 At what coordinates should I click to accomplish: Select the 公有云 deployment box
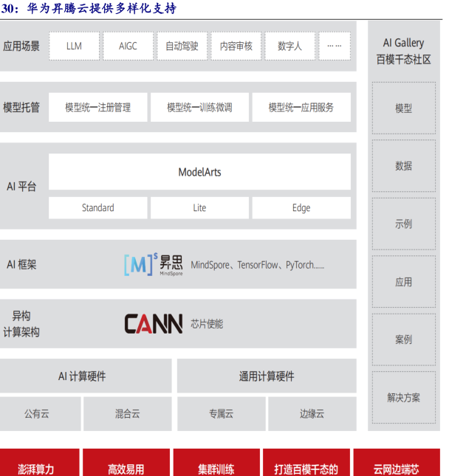(x=40, y=414)
